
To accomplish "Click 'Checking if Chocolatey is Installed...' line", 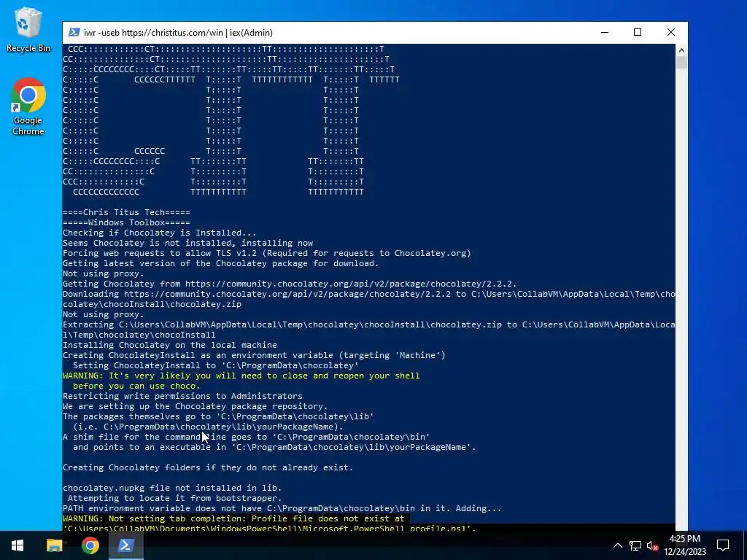I will pyautogui.click(x=160, y=233).
